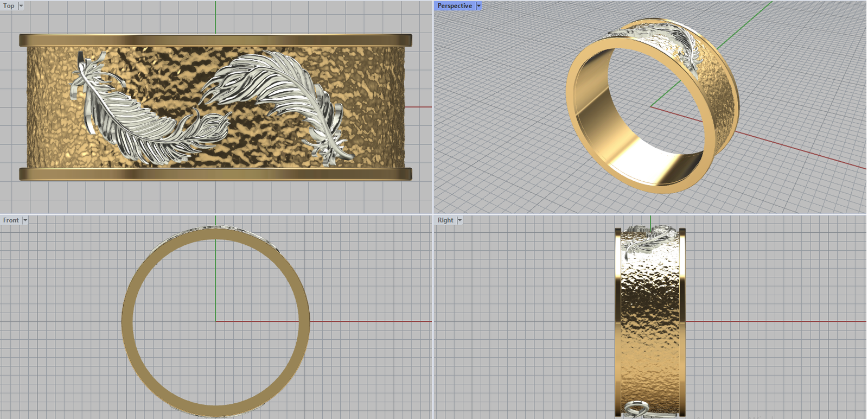This screenshot has width=868, height=419.
Task: Click the red X-axis line in Front viewport
Action: coord(369,321)
